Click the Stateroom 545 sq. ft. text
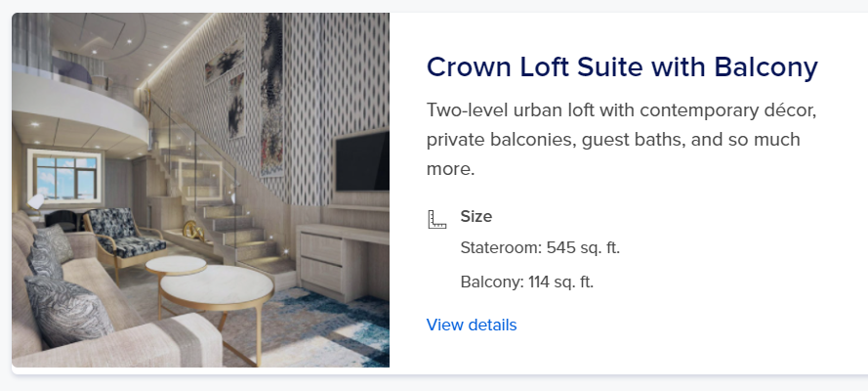This screenshot has height=391, width=868. click(540, 247)
